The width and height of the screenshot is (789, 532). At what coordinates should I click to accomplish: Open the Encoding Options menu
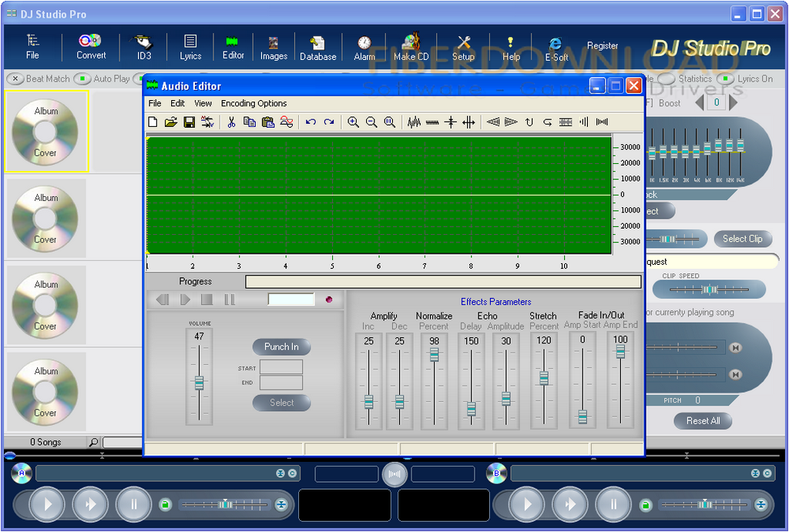[x=253, y=103]
